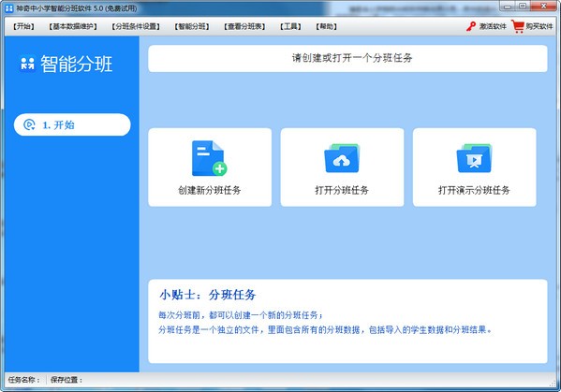This screenshot has height=392, width=561.
Task: Click the 保存位置 status bar entry
Action: pyautogui.click(x=66, y=380)
